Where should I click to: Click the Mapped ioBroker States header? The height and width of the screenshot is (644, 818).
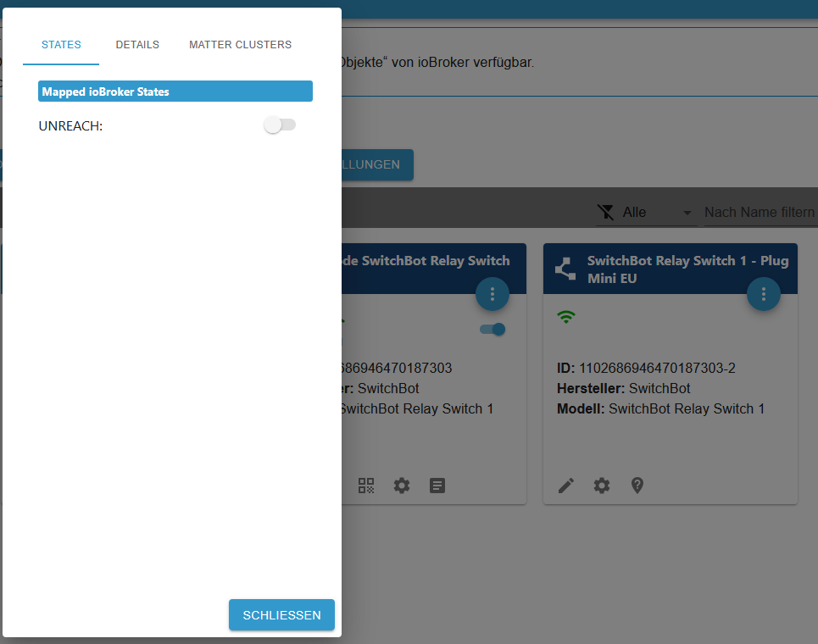tap(175, 92)
